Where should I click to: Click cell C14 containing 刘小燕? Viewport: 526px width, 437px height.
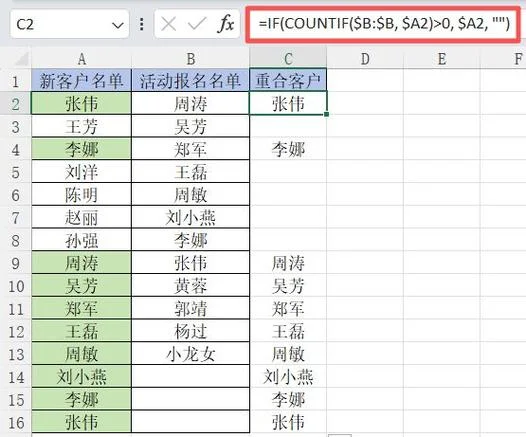pyautogui.click(x=288, y=377)
